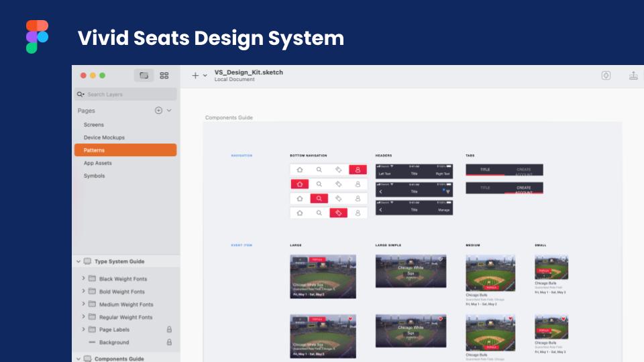Expand the Medium Weight Fonts group
This screenshot has height=362, width=644.
[x=83, y=304]
